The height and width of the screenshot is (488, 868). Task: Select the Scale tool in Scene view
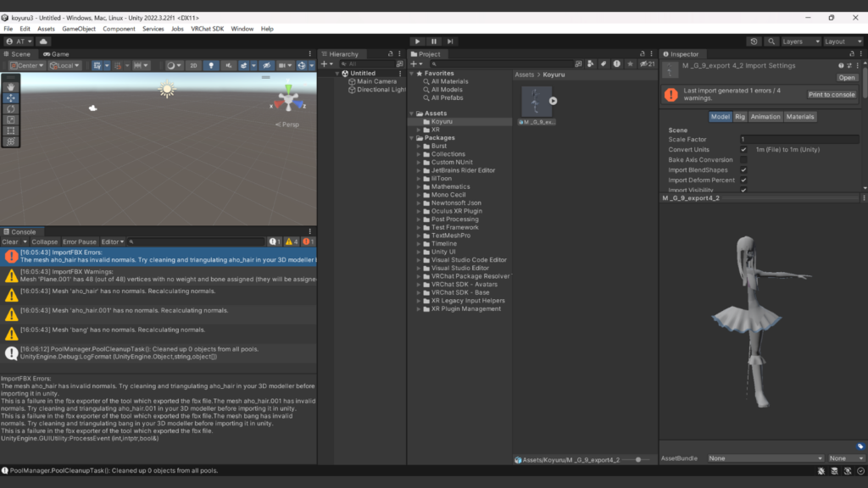(11, 119)
